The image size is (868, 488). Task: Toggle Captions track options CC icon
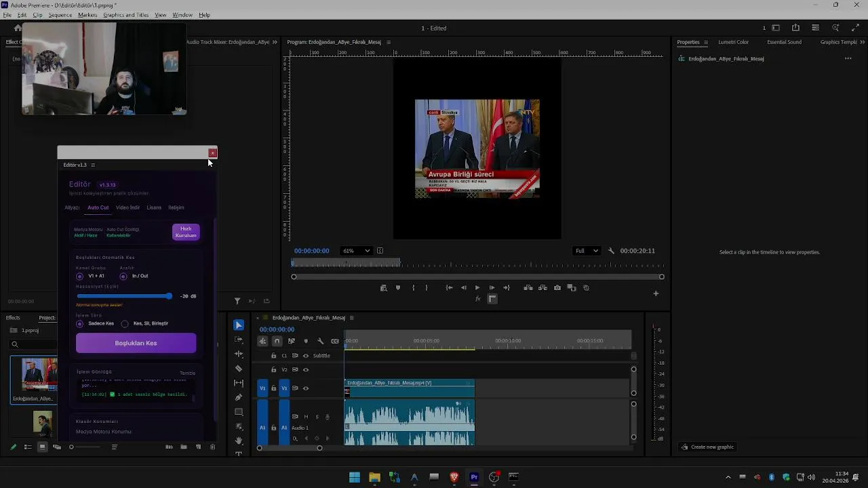coord(335,341)
